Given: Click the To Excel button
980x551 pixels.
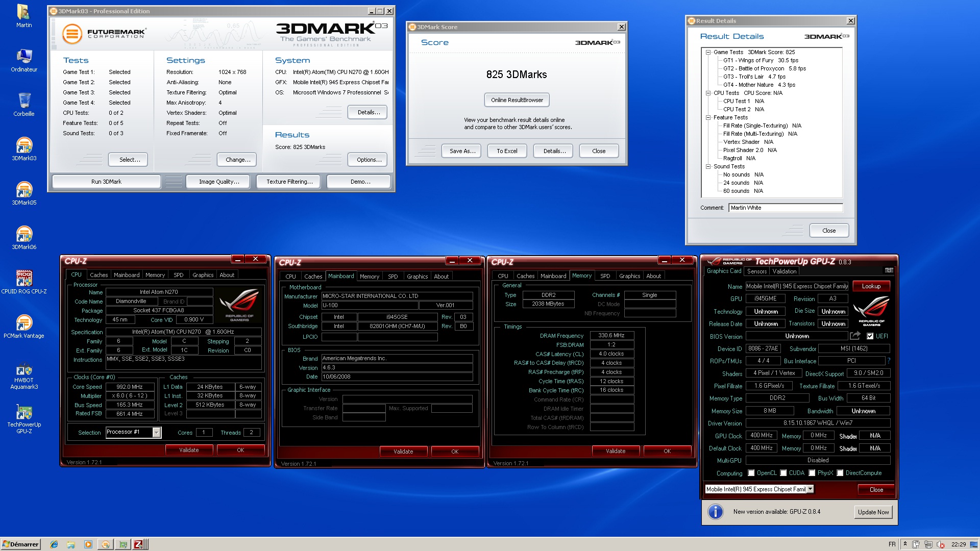Looking at the screenshot, I should [507, 151].
